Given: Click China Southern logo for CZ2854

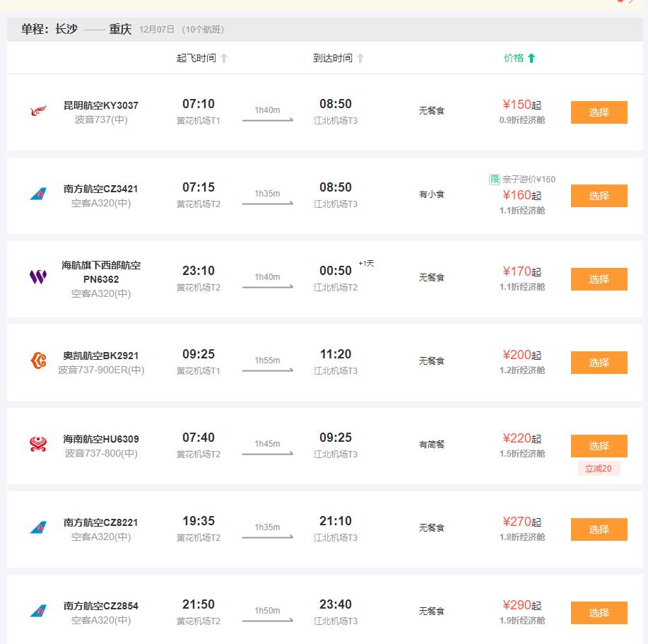Looking at the screenshot, I should (x=38, y=611).
